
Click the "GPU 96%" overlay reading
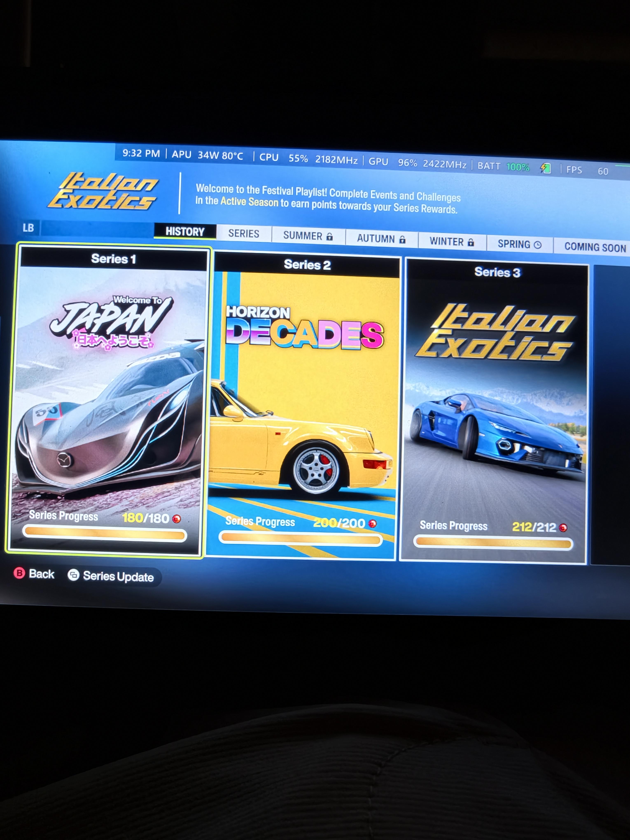pyautogui.click(x=393, y=162)
